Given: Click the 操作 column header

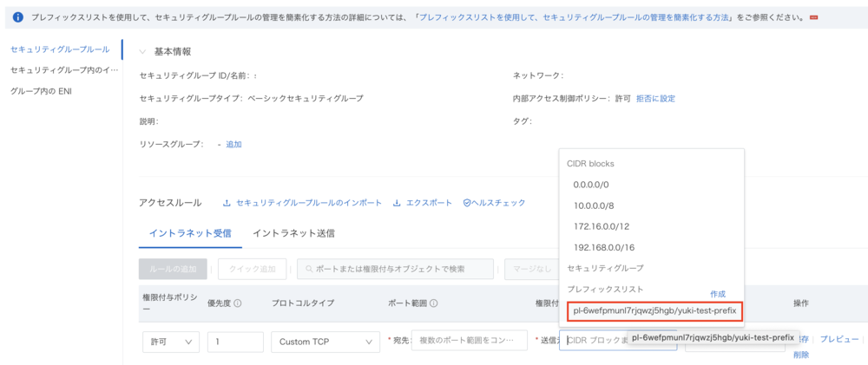Looking at the screenshot, I should [x=801, y=303].
